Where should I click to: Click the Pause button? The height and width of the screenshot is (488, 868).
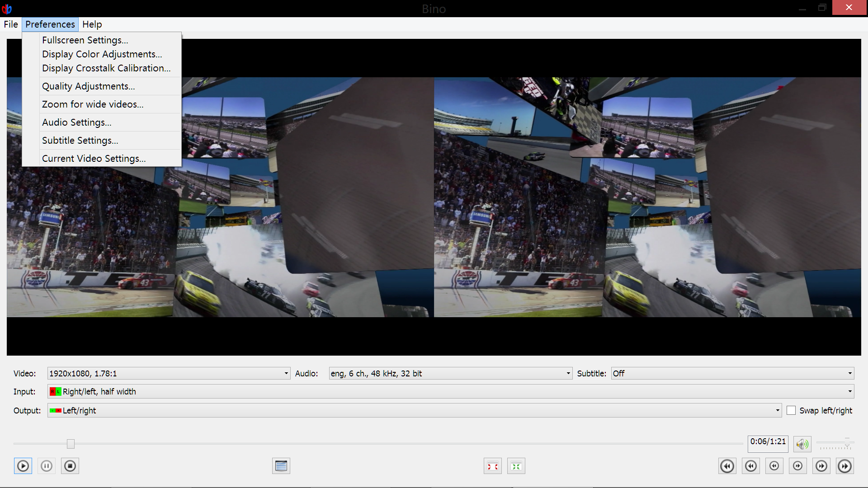click(x=47, y=466)
